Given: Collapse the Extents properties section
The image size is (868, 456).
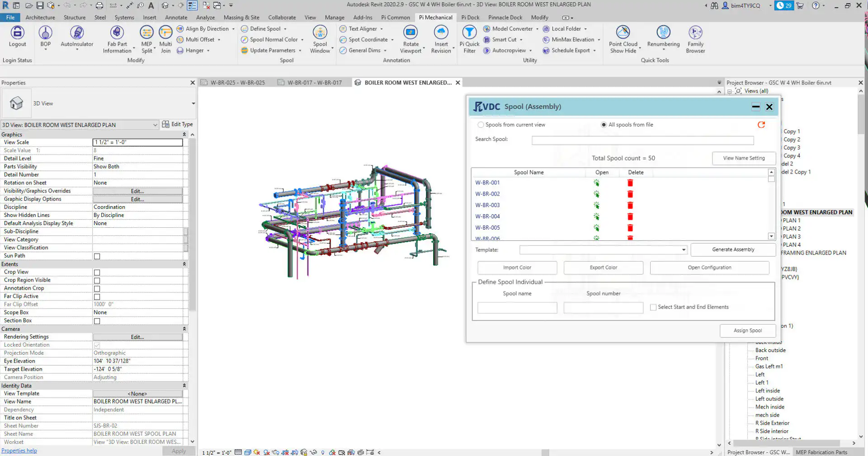Looking at the screenshot, I should (x=184, y=264).
